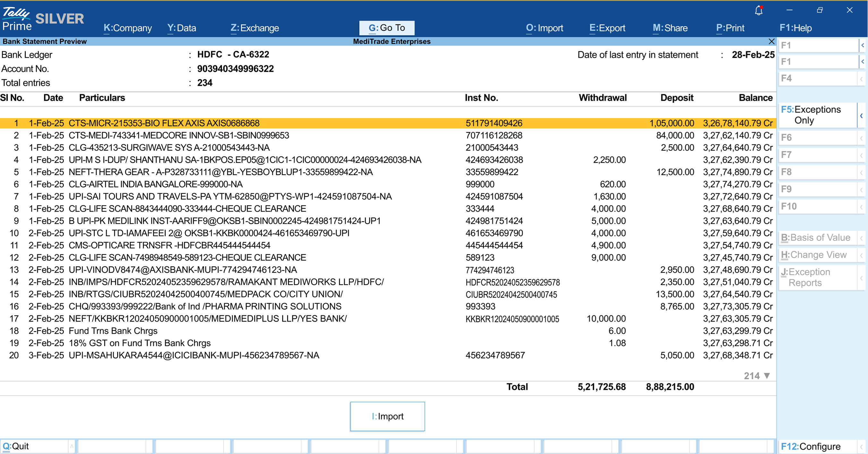Open the Y:Data menu
The width and height of the screenshot is (868, 454).
click(182, 28)
